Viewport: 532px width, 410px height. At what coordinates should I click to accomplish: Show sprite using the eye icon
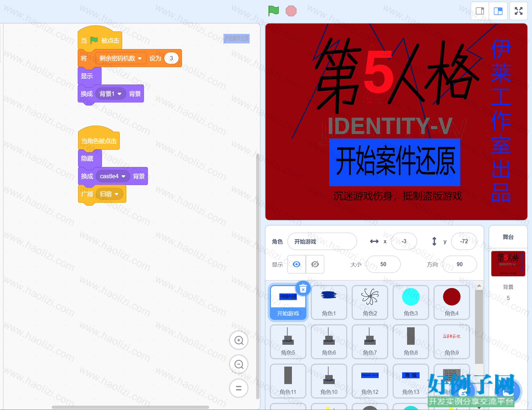[x=297, y=264]
